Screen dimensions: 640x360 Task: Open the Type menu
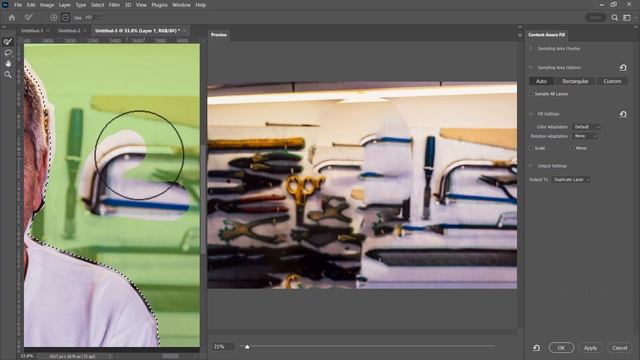[81, 5]
